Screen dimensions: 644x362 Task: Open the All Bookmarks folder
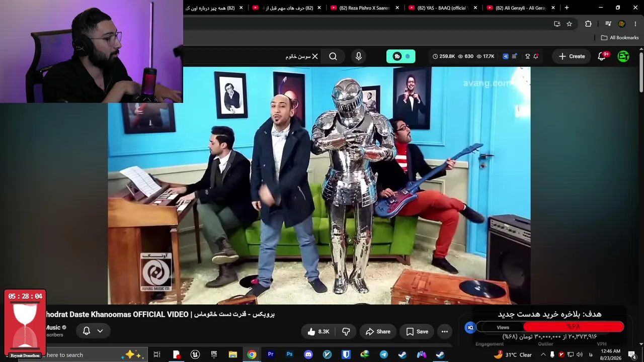pos(620,38)
